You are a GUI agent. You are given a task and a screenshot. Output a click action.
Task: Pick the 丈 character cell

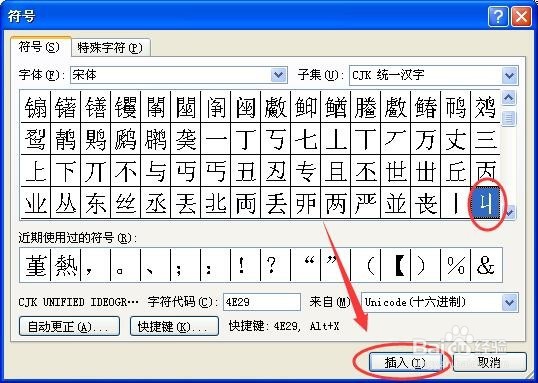point(456,139)
